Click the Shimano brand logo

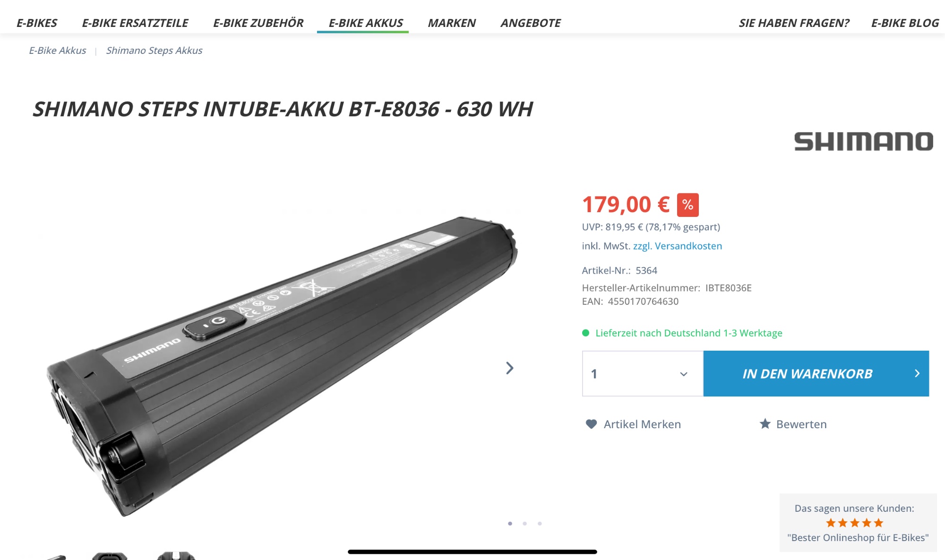click(x=863, y=141)
